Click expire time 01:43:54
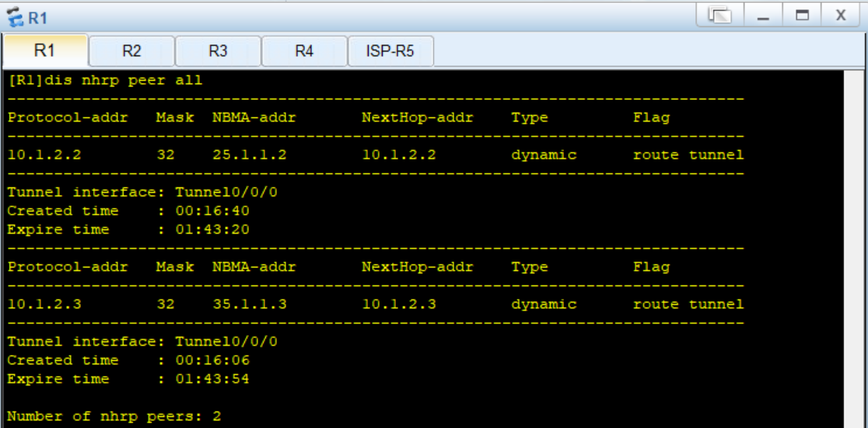Viewport: 868px width, 428px height. point(212,379)
